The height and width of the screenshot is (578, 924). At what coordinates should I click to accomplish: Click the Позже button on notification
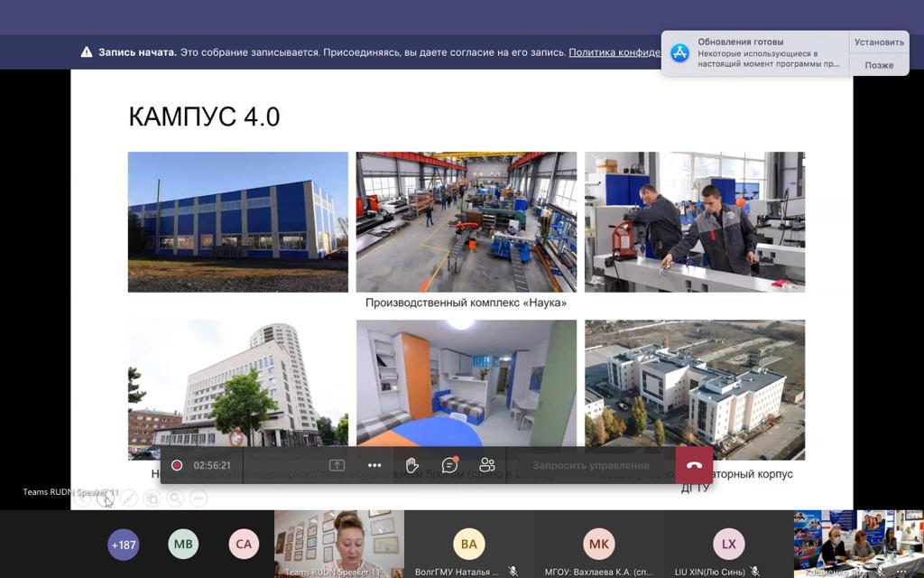(879, 65)
